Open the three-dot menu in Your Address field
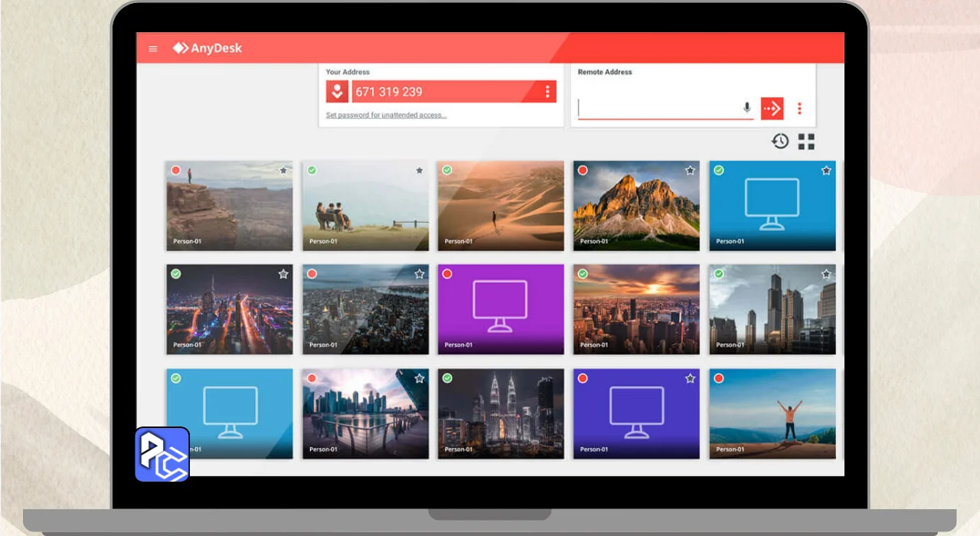The height and width of the screenshot is (536, 980). click(x=547, y=92)
